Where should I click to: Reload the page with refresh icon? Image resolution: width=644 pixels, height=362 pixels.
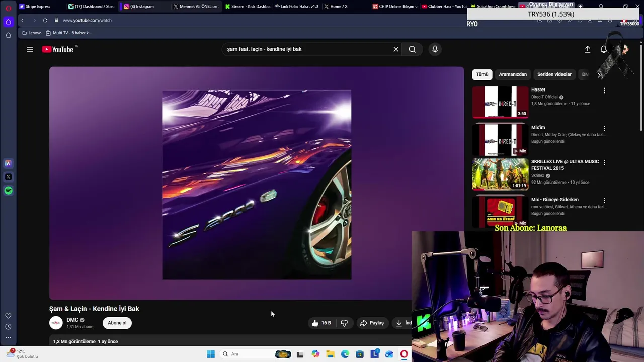click(x=45, y=20)
